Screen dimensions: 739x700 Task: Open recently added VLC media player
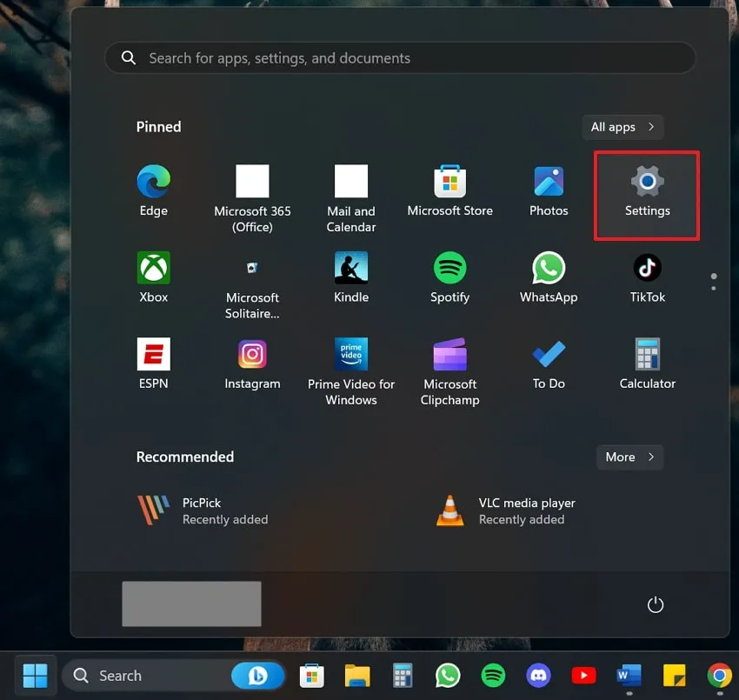[506, 510]
